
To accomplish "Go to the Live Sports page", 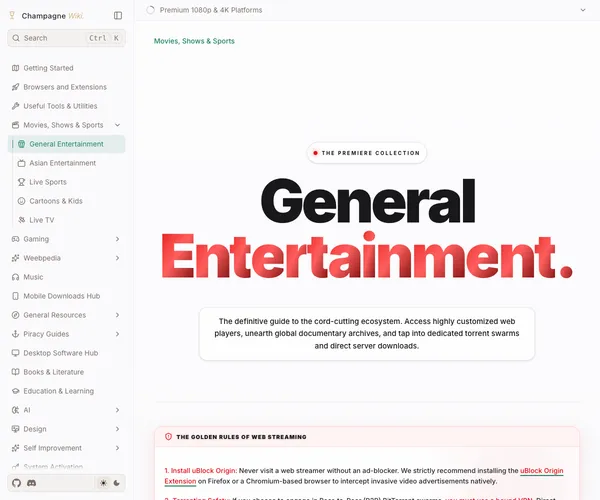I will tap(48, 182).
